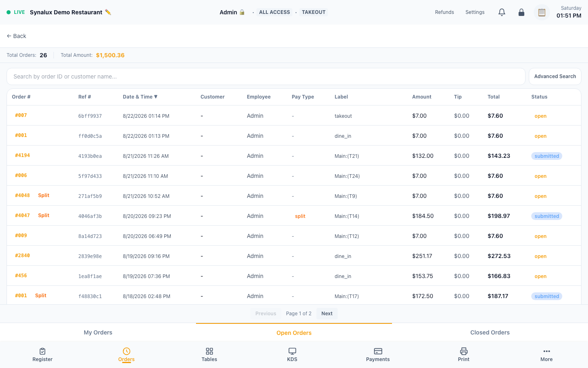Click the Split tag beside order #4048
The height and width of the screenshot is (368, 588).
click(44, 195)
